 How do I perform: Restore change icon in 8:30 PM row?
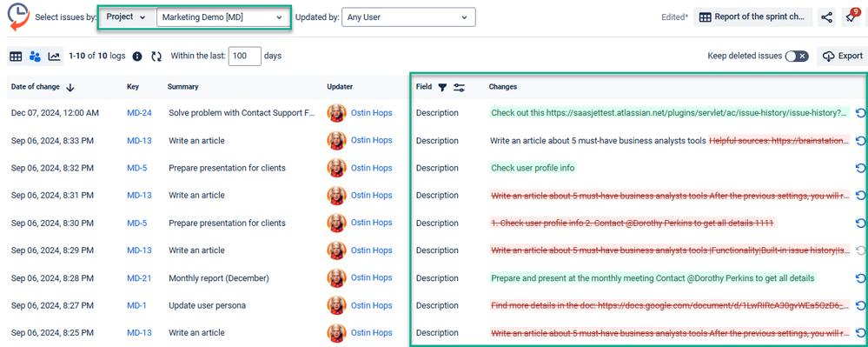pos(860,223)
